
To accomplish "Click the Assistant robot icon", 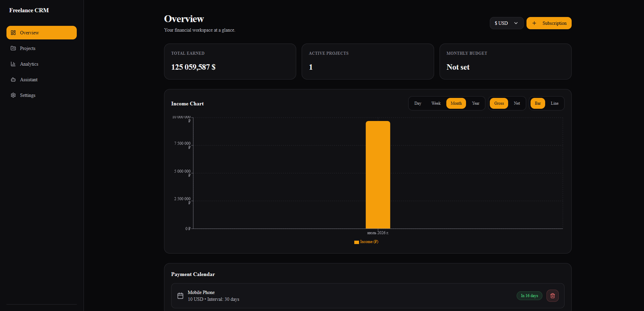I will coord(13,80).
